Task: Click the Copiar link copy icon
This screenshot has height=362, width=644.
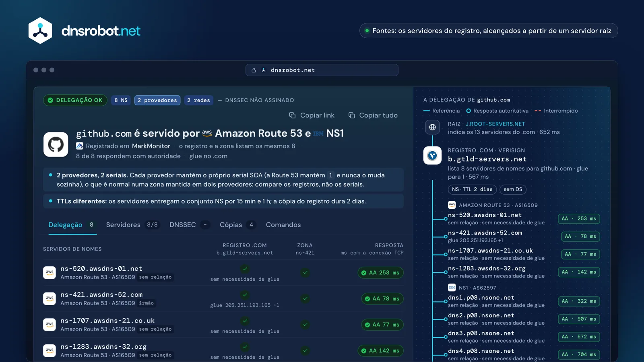Action: click(x=292, y=115)
